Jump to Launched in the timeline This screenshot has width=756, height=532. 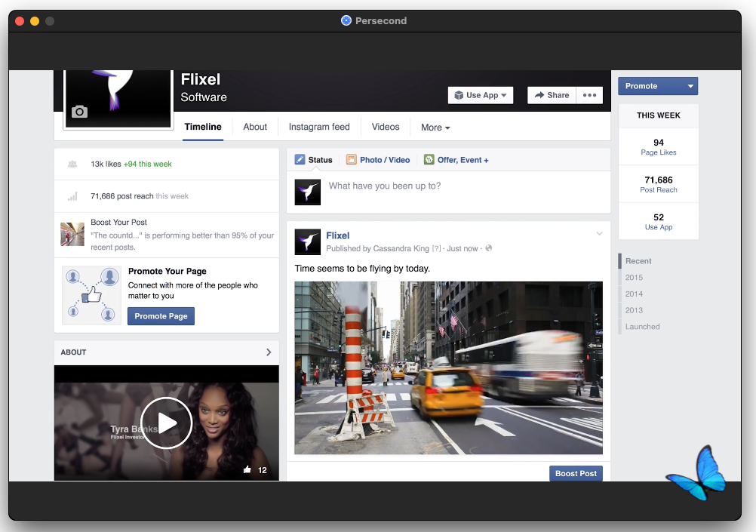(x=642, y=327)
